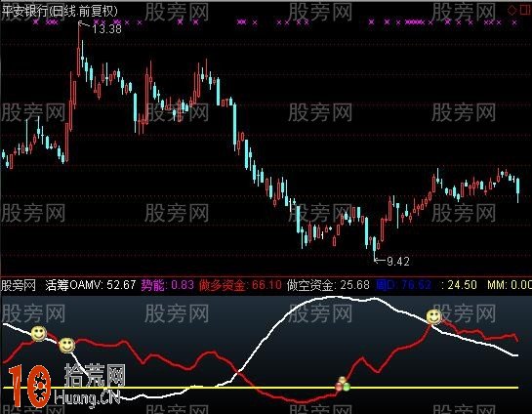Click the colored balls marker on yellow line
Screen dimensions: 532x414
pos(343,385)
